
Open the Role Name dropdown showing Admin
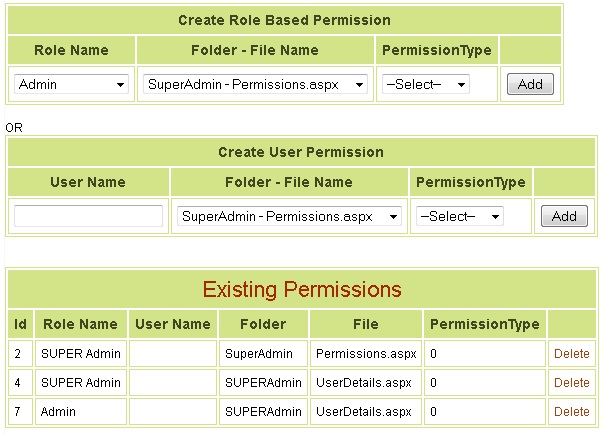tap(71, 84)
